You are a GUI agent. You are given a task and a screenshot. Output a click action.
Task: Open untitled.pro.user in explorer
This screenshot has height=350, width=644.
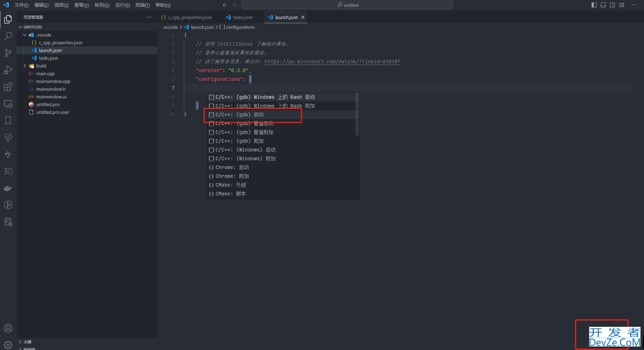point(87,112)
